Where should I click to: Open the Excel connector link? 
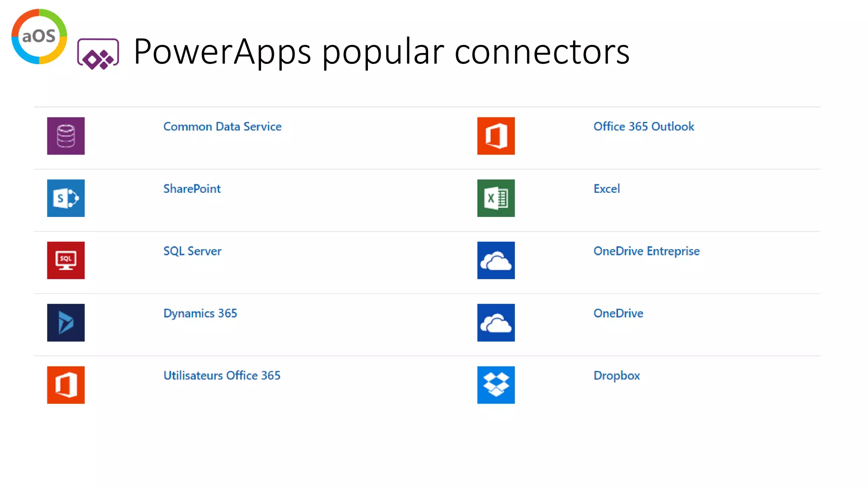click(x=606, y=189)
